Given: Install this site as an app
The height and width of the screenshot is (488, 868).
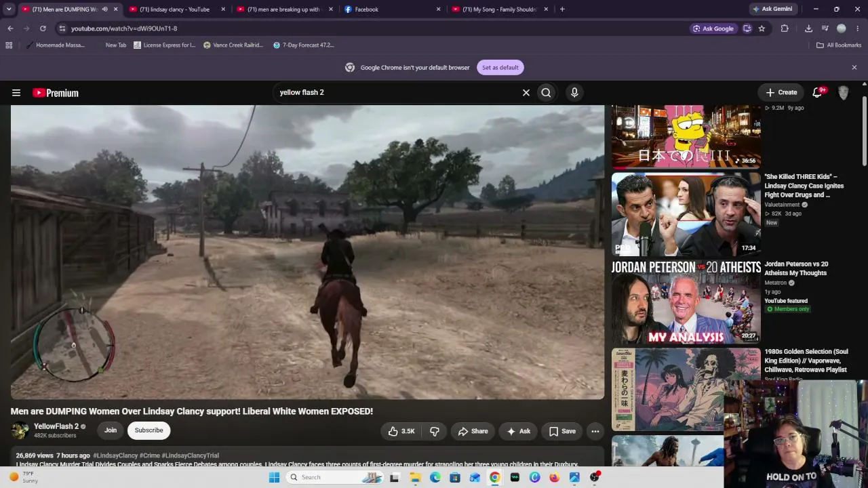Looking at the screenshot, I should 747,28.
